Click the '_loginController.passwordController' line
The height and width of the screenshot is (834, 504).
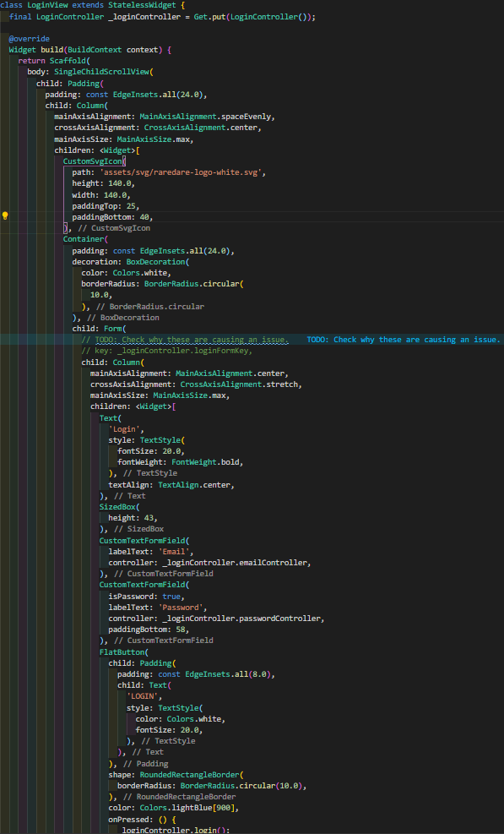coord(216,619)
